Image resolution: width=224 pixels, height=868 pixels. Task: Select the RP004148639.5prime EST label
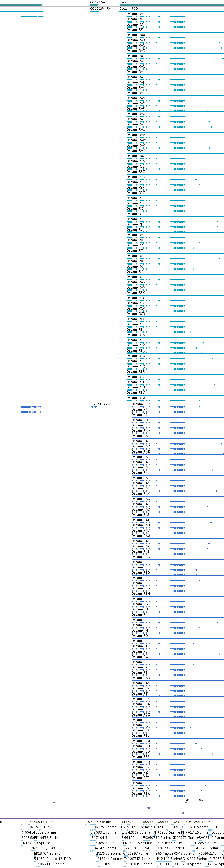click(38, 832)
